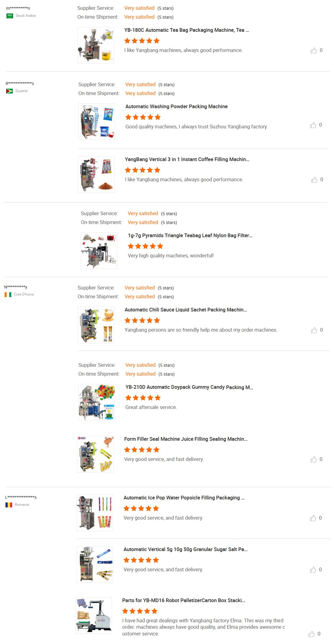Open Automatic Washing Powder Packing Machine title
Screen dimensions: 334x644
point(176,106)
